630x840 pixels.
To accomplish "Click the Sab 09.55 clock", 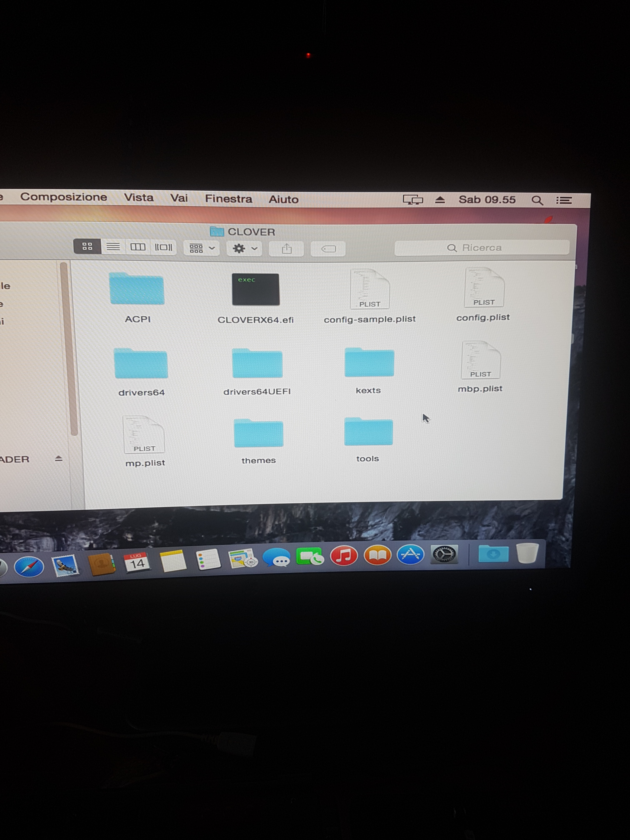I will [x=487, y=200].
